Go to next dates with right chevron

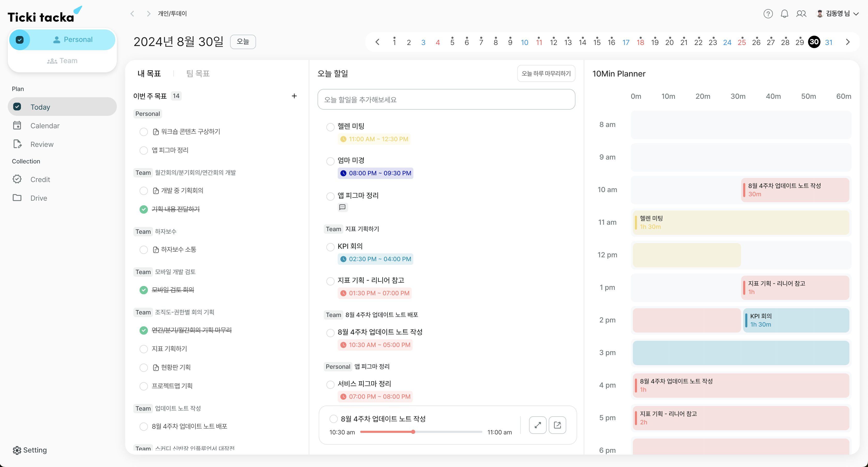tap(848, 42)
